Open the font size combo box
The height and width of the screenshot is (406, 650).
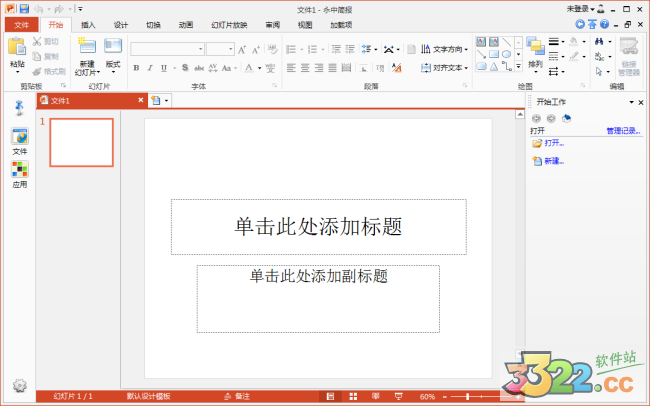[220, 49]
